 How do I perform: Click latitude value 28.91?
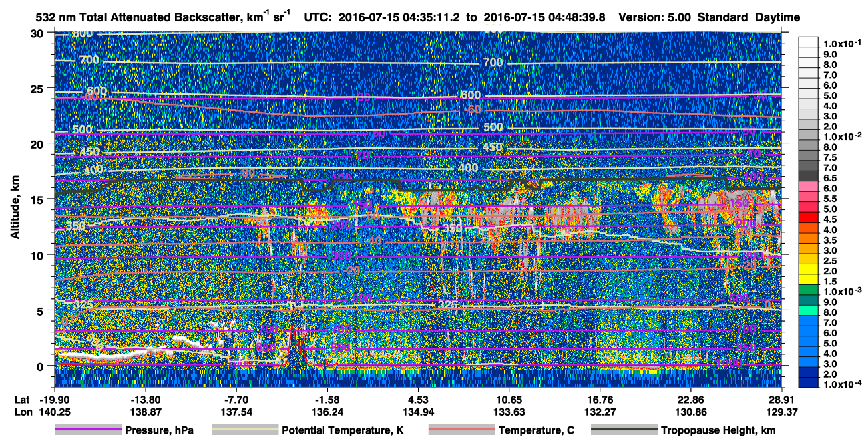(x=782, y=399)
